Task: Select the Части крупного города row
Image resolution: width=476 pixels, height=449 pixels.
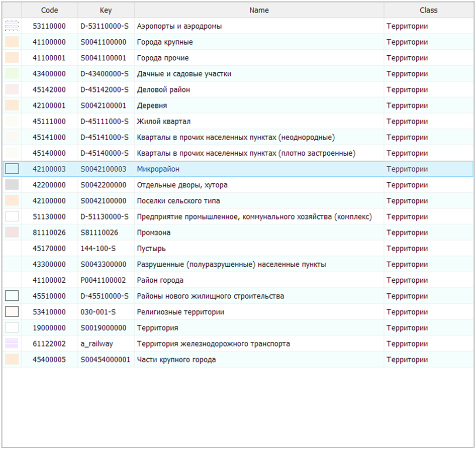Action: click(176, 360)
